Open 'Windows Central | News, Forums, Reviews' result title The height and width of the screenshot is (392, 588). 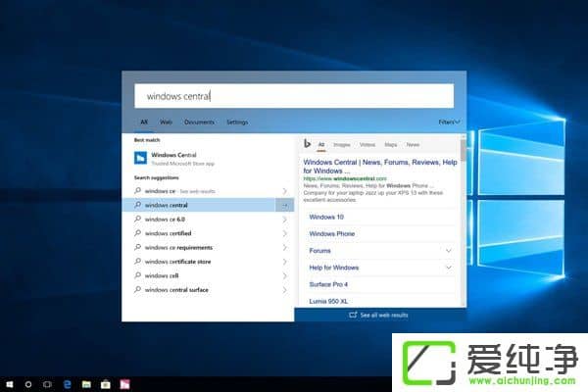[x=380, y=167]
